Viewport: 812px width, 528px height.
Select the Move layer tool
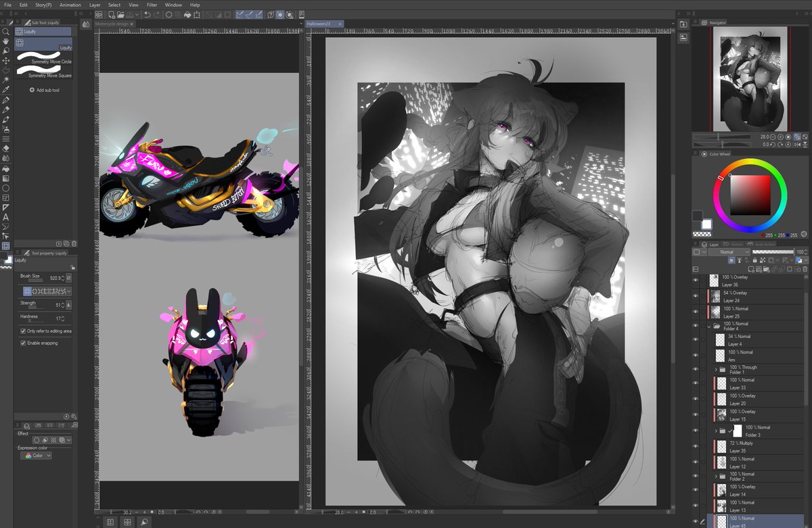pos(6,60)
